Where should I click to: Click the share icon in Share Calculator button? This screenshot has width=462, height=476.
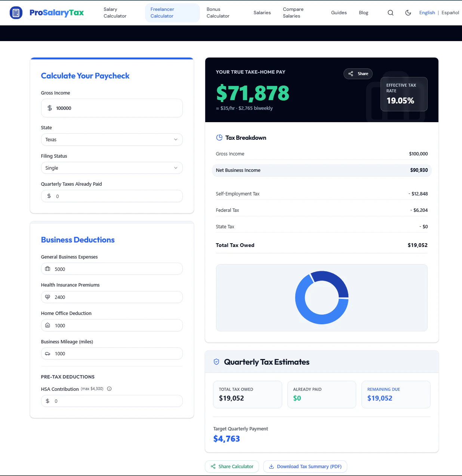pos(213,466)
